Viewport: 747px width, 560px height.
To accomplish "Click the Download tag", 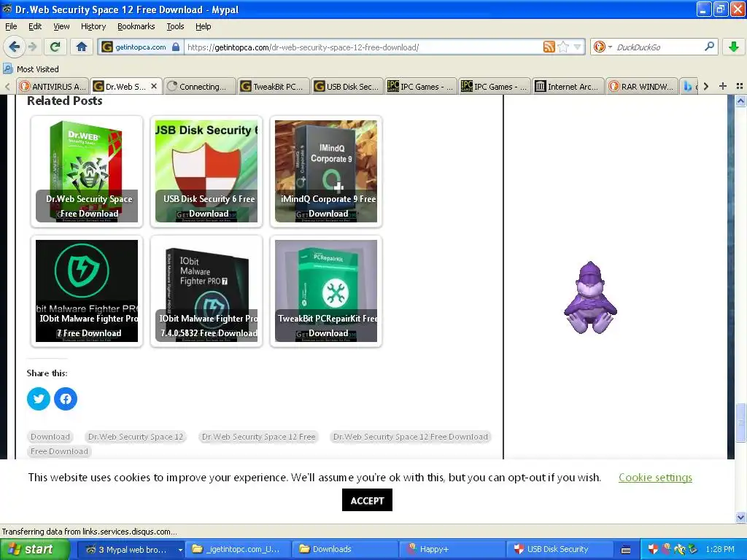I will [x=50, y=437].
